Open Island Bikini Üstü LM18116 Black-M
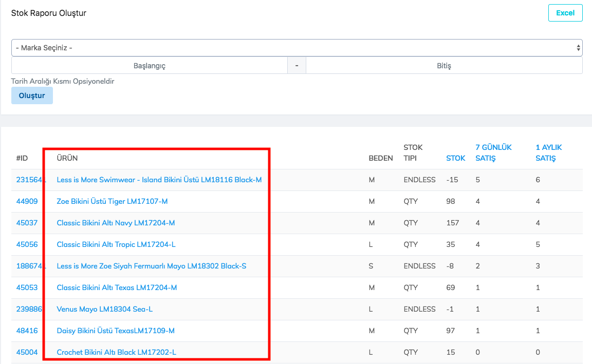 [x=159, y=180]
